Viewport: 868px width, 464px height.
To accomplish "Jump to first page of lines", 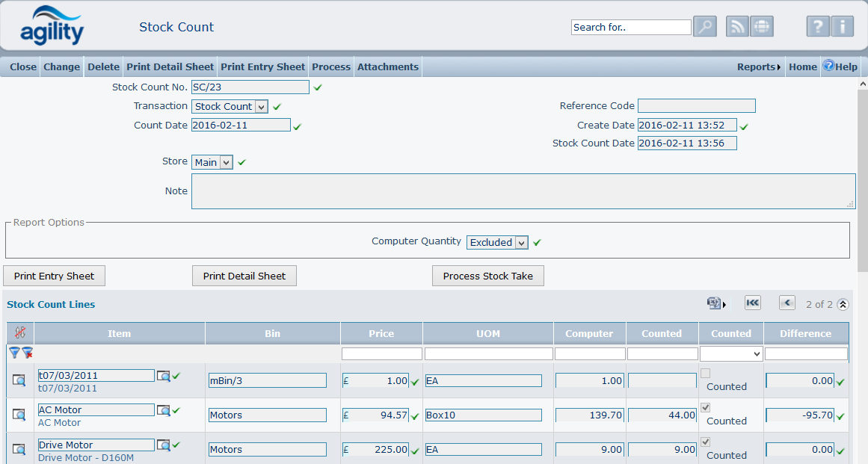I will click(752, 303).
